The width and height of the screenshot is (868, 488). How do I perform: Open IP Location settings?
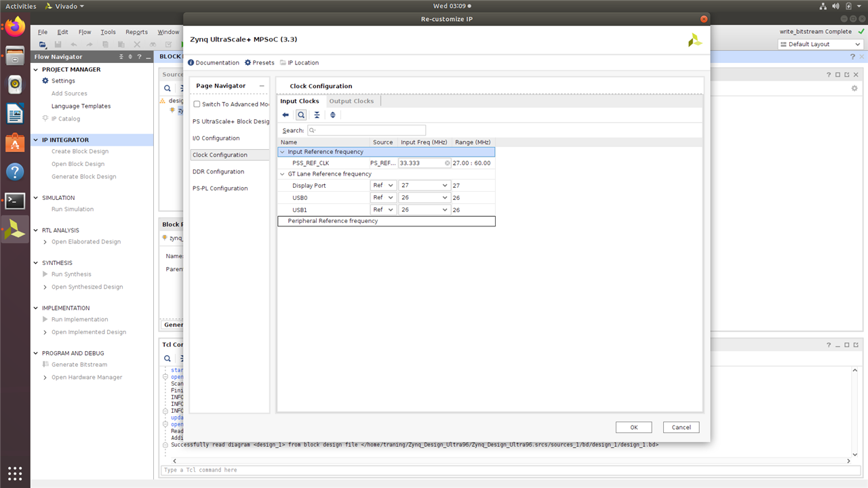click(x=299, y=62)
